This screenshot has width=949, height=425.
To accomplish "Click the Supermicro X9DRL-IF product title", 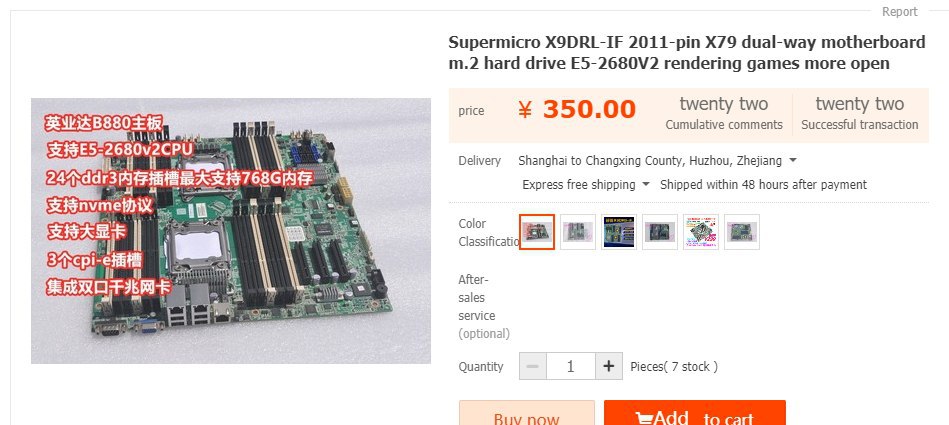I will (687, 53).
